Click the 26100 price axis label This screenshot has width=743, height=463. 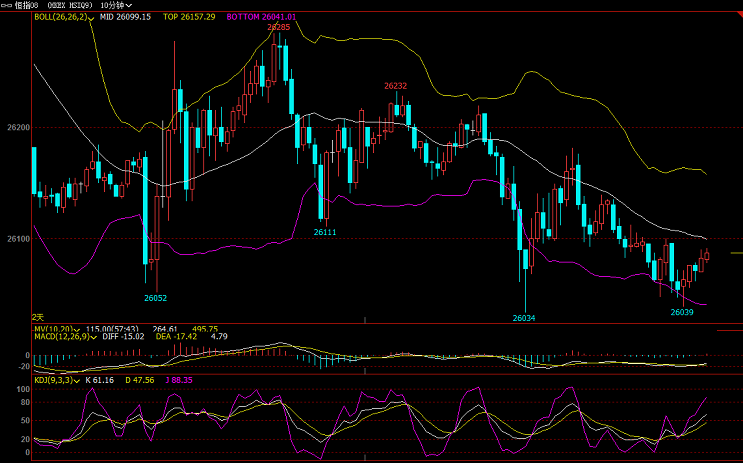[18, 239]
